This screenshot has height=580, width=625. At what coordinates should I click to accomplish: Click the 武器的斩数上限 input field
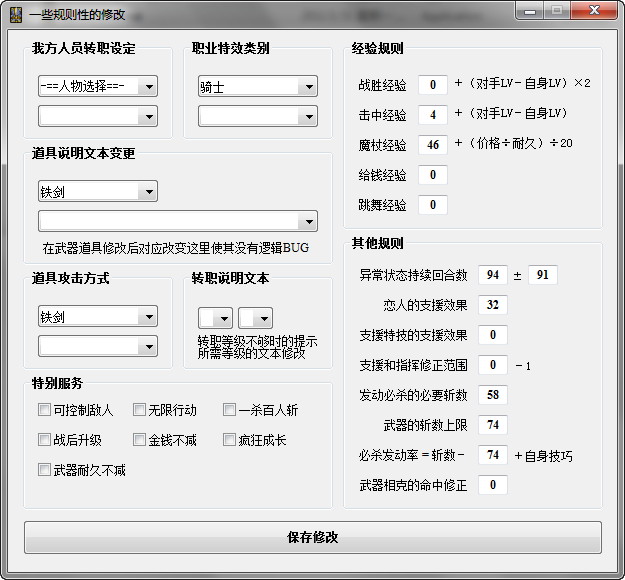[x=493, y=425]
